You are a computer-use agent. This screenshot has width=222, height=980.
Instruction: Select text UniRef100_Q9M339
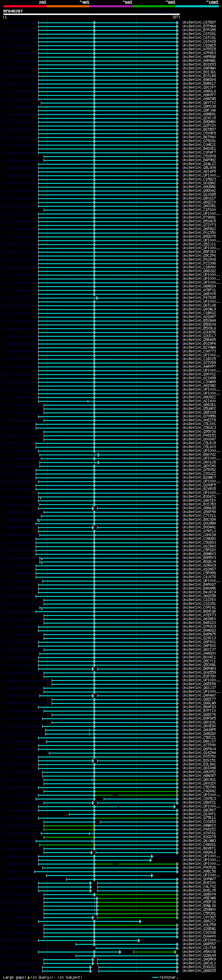click(x=199, y=106)
